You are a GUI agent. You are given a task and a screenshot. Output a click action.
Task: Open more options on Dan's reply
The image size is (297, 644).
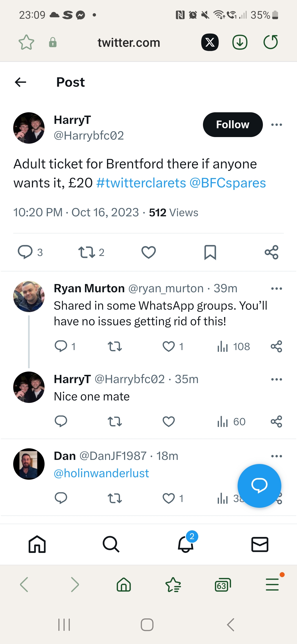coord(276,456)
